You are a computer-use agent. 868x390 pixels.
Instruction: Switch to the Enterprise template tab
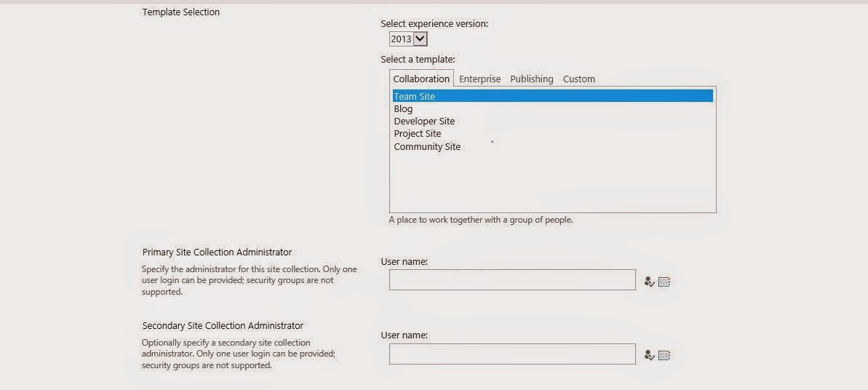pyautogui.click(x=480, y=79)
